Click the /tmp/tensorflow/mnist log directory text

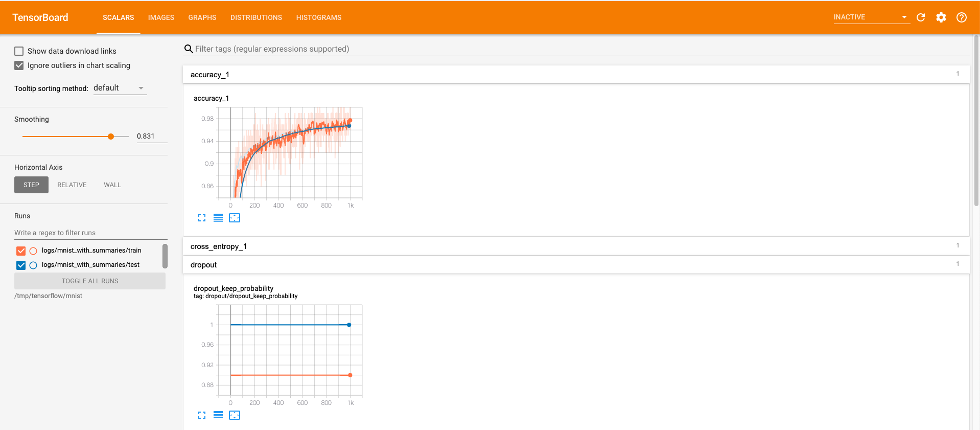(x=48, y=296)
